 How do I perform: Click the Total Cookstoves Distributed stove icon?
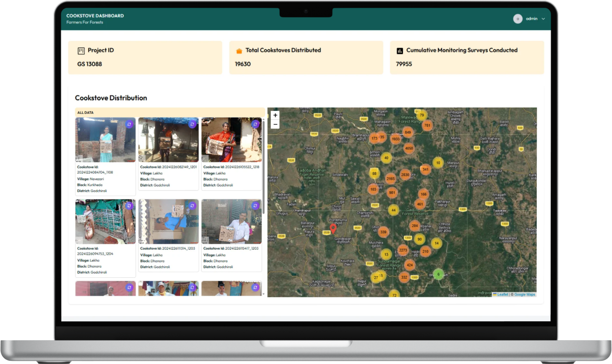pos(239,51)
